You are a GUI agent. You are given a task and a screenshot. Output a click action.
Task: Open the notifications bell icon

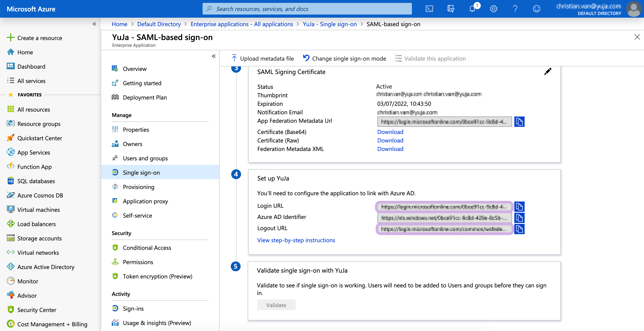472,9
